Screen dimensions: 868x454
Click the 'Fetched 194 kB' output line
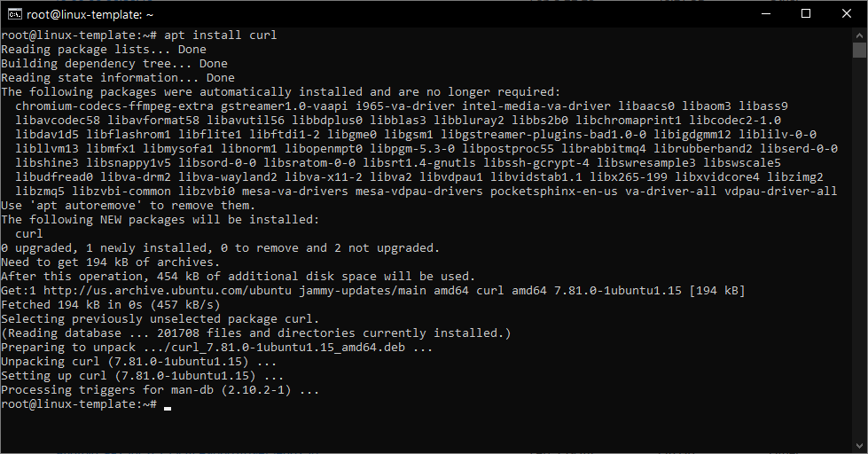[110, 305]
